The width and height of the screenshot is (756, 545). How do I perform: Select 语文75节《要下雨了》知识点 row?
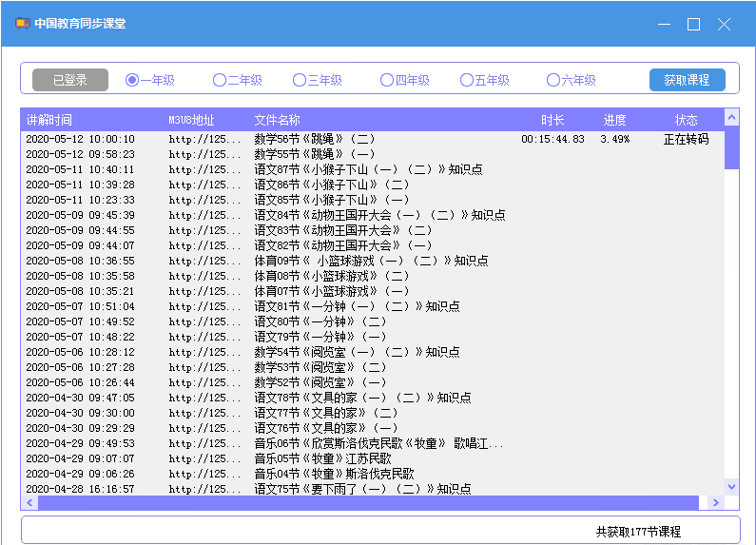tap(372, 489)
